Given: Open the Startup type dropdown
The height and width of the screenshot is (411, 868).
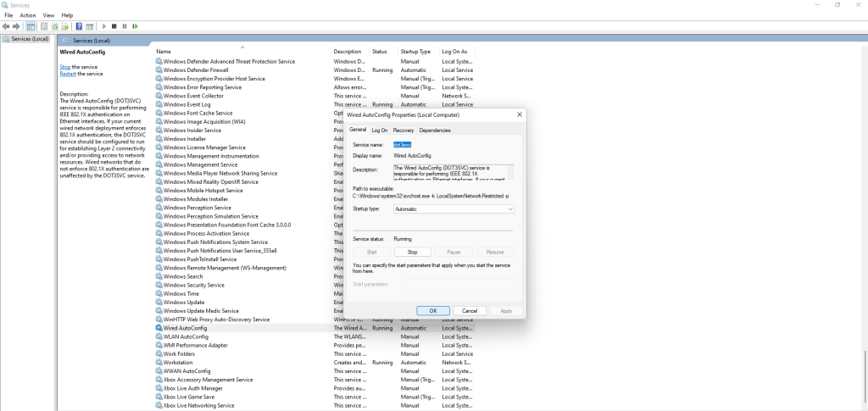Looking at the screenshot, I should 453,209.
